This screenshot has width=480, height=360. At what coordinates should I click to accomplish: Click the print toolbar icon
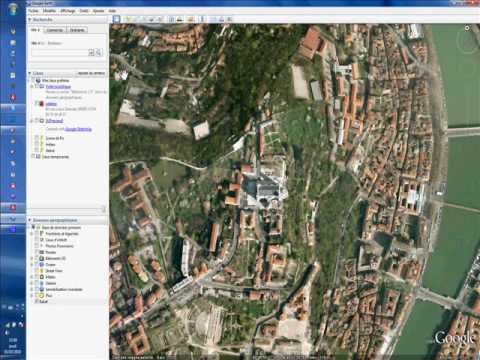tap(222, 19)
